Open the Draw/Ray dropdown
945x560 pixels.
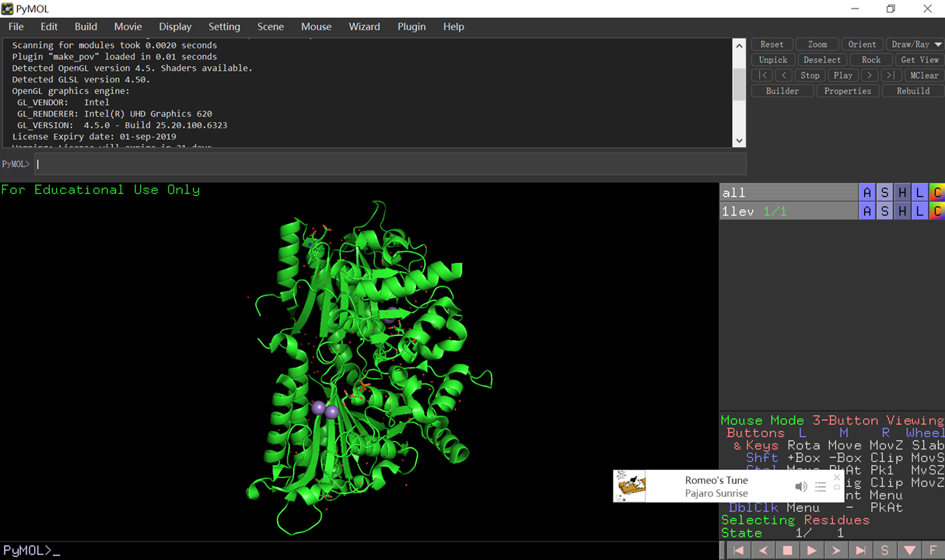(915, 44)
